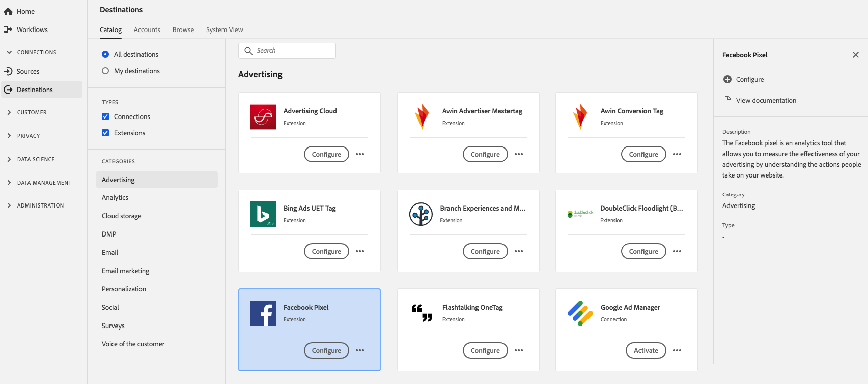Image resolution: width=868 pixels, height=384 pixels.
Task: Click the Bing Ads UET Tag logo
Action: click(263, 214)
